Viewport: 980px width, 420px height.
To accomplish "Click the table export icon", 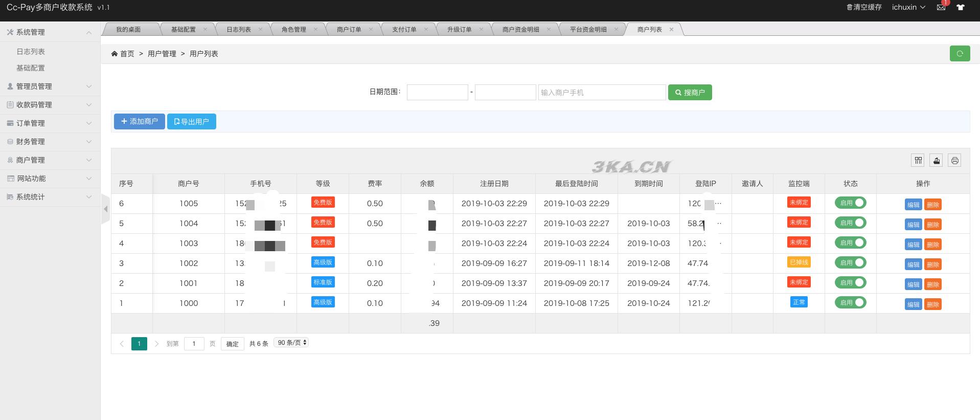I will click(936, 161).
